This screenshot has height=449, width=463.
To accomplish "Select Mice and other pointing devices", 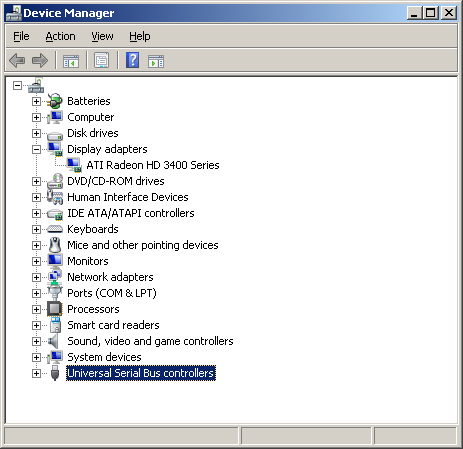I will [x=143, y=245].
